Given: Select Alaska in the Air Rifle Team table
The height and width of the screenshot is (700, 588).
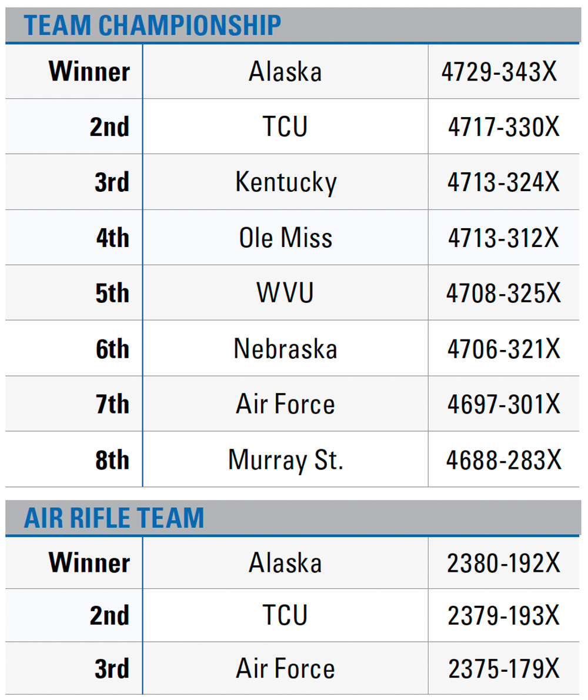Looking at the screenshot, I should click(285, 562).
